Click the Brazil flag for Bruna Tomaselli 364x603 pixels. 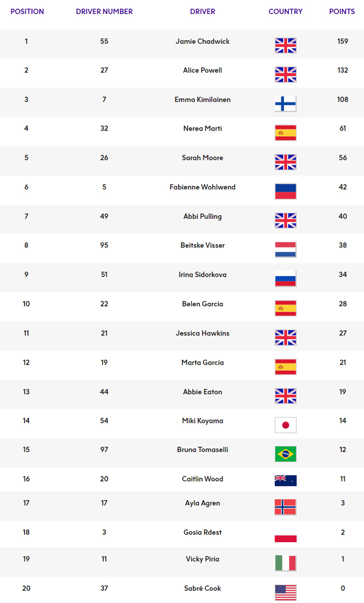(x=286, y=454)
